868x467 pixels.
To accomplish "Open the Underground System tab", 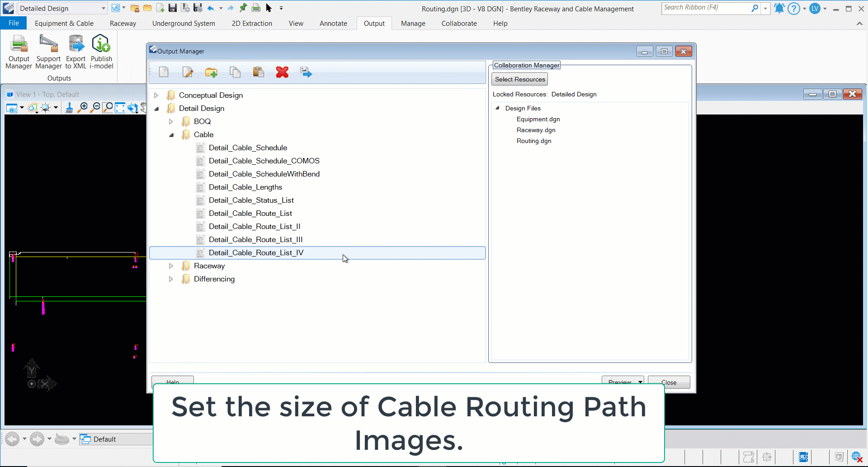I will pyautogui.click(x=184, y=23).
